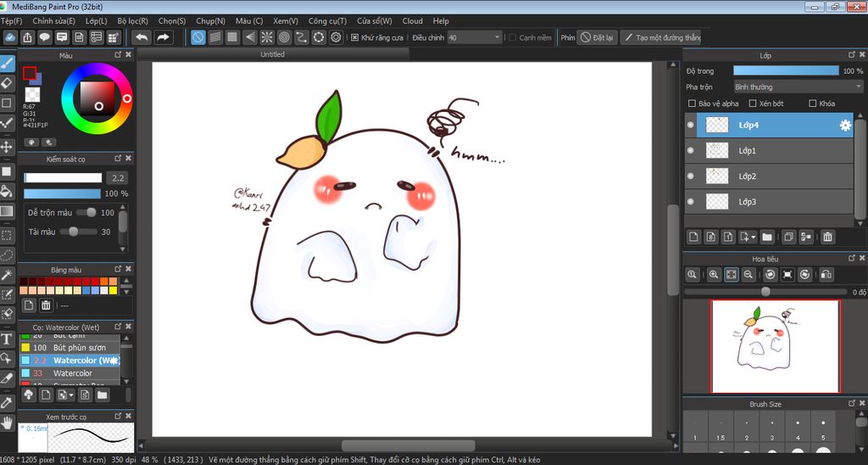Zoom out using navigator magnifier minus

(748, 274)
